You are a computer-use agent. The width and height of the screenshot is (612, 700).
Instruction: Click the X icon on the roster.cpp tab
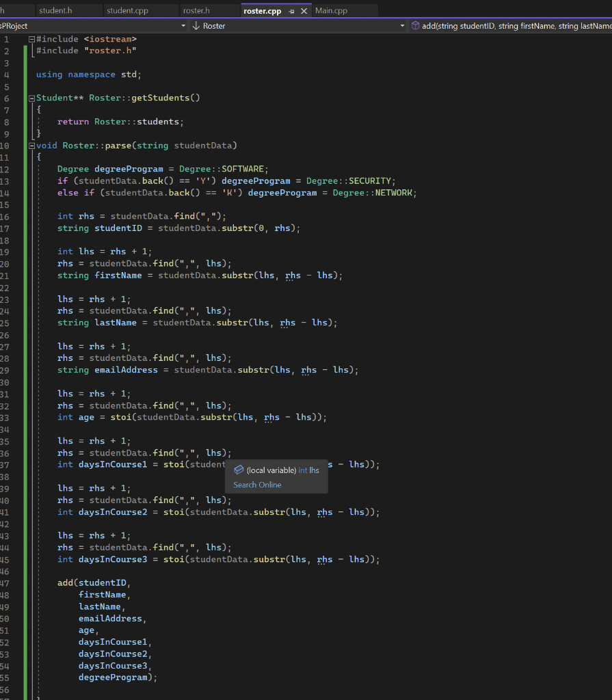[x=304, y=11]
